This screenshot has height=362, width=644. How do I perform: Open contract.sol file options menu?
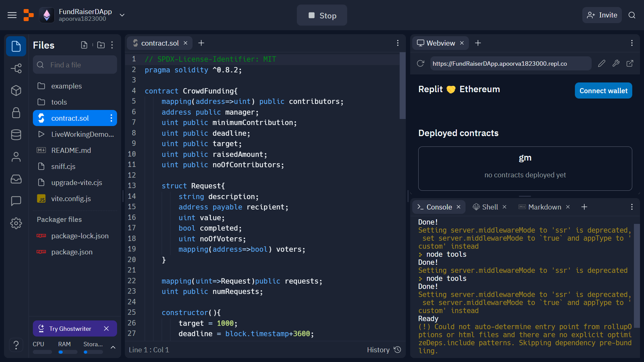[111, 118]
